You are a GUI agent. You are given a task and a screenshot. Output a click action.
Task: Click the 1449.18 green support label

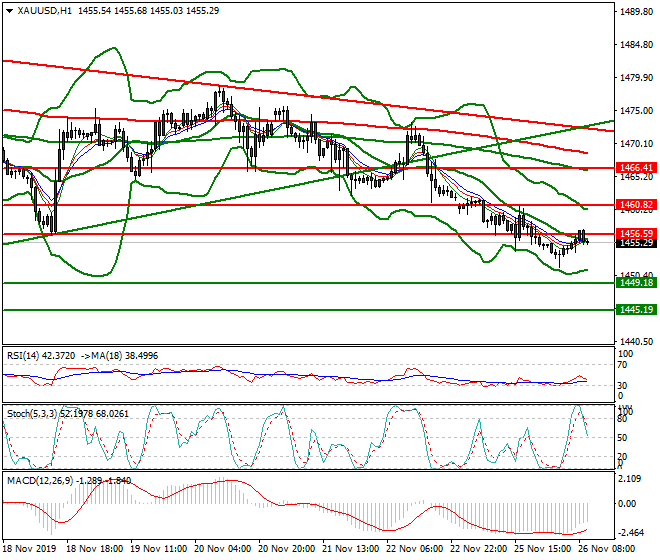click(x=636, y=283)
